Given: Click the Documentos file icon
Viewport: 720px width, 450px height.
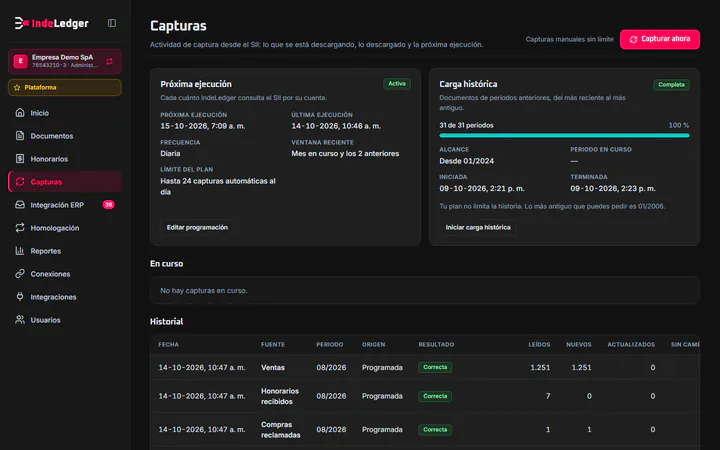Looking at the screenshot, I should point(20,135).
